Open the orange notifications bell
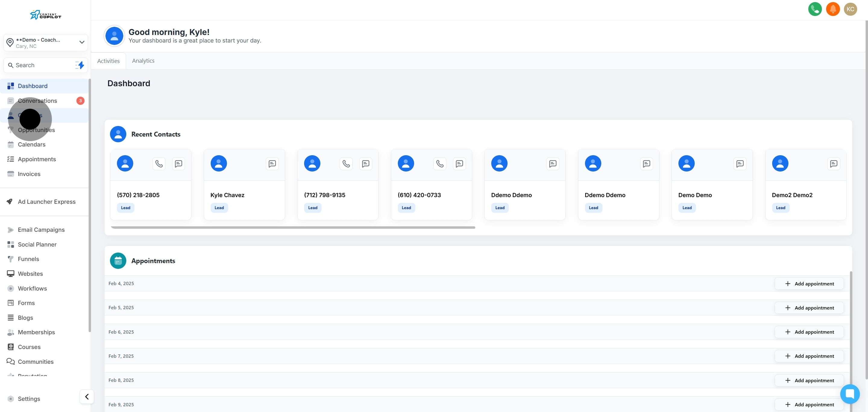The height and width of the screenshot is (412, 868). [833, 9]
